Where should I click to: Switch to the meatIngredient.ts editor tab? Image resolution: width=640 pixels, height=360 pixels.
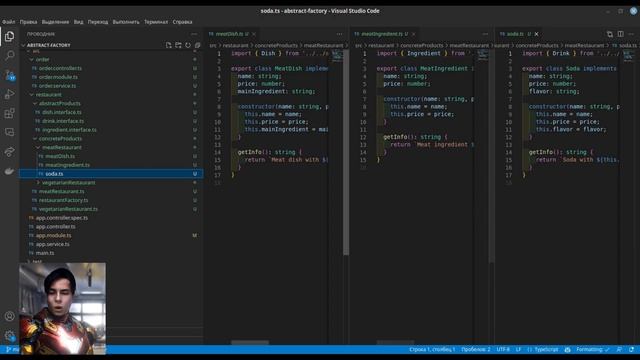click(385, 34)
